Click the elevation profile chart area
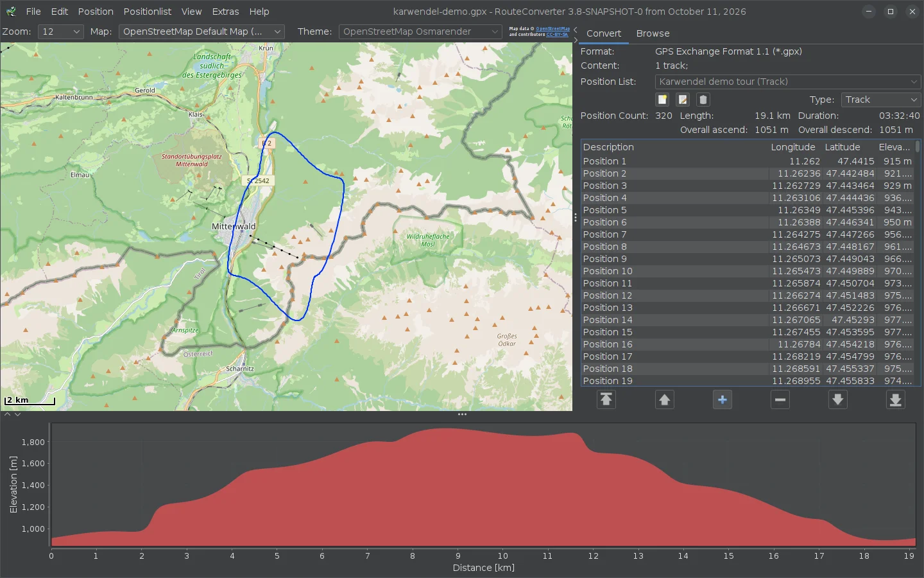 pos(483,485)
